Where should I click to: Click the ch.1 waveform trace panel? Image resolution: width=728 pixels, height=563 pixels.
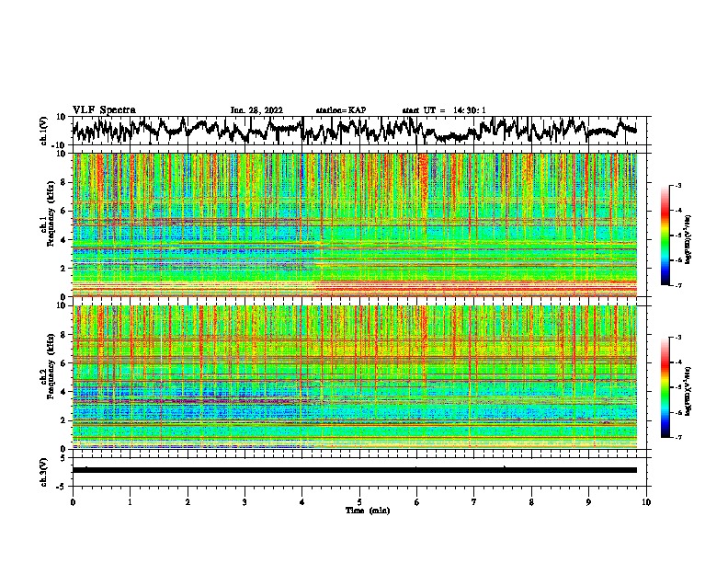tap(361, 131)
